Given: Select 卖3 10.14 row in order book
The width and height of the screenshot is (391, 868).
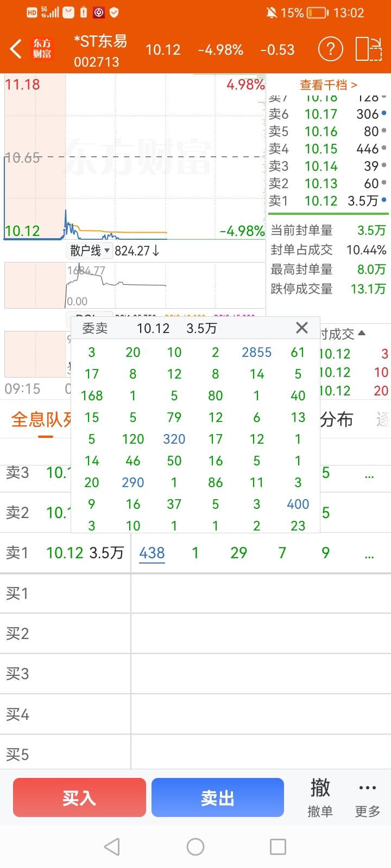Looking at the screenshot, I should pyautogui.click(x=327, y=166).
